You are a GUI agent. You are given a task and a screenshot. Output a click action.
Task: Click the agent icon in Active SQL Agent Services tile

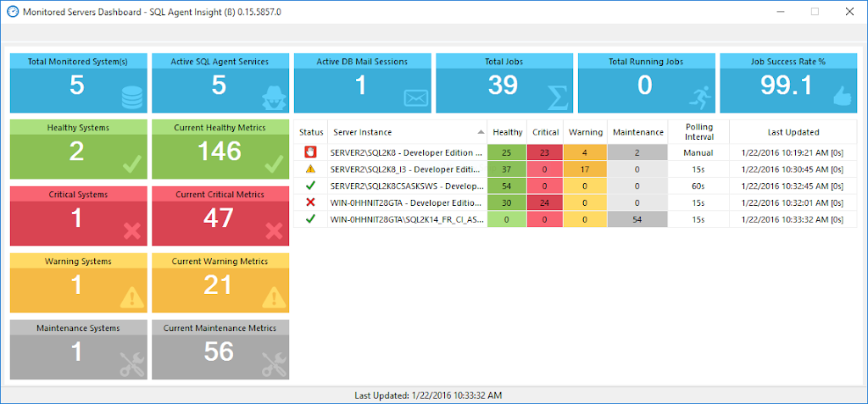(x=274, y=97)
